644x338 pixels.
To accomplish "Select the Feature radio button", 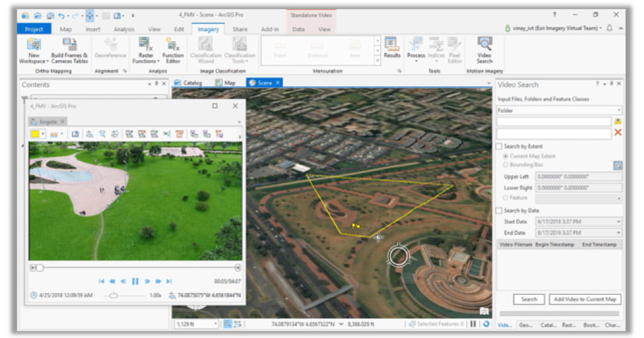I will tap(506, 198).
